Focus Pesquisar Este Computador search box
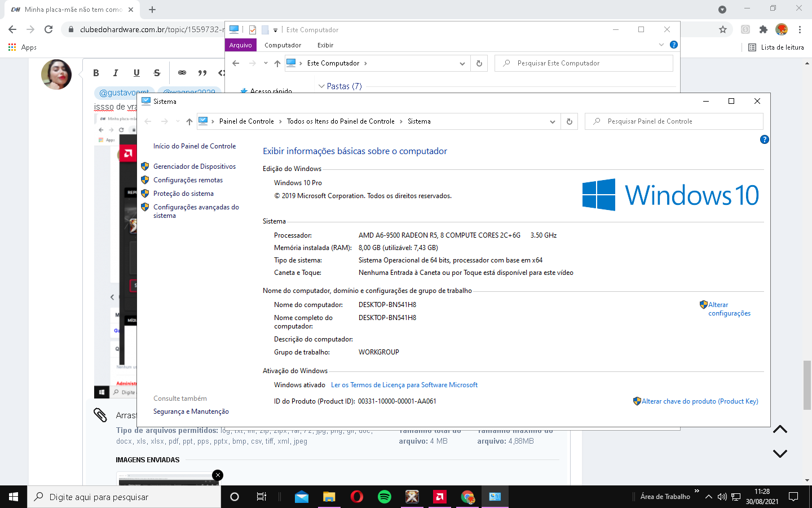 pyautogui.click(x=584, y=63)
